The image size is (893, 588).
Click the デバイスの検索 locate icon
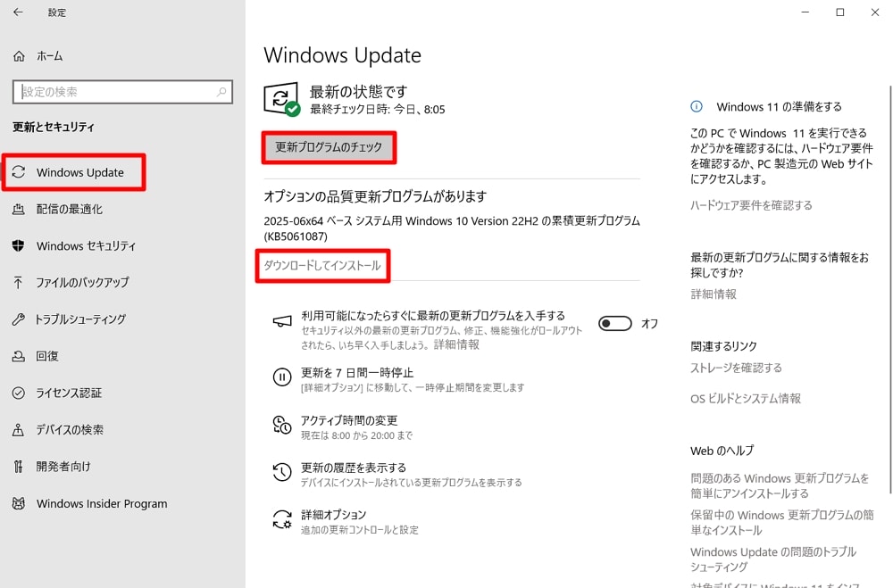click(18, 430)
